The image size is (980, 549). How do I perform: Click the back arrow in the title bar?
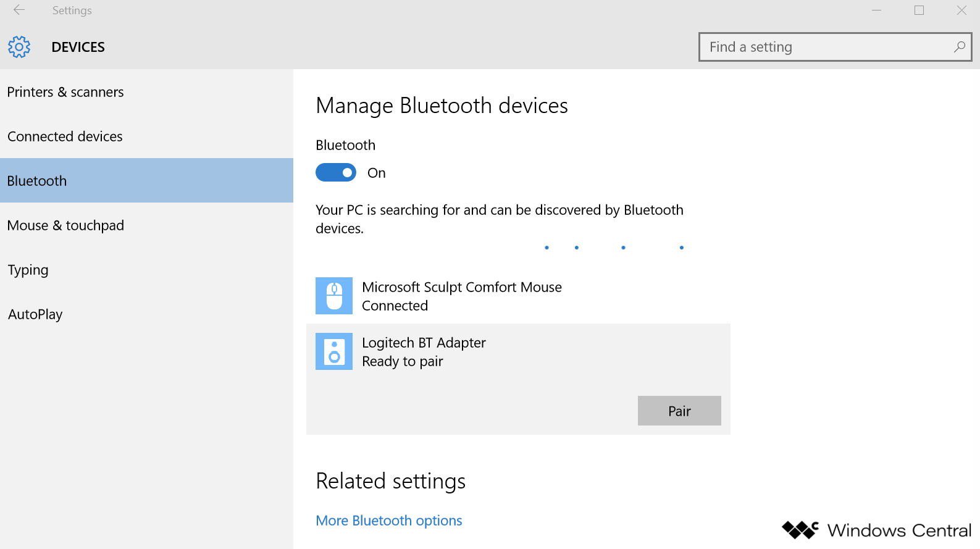[19, 10]
